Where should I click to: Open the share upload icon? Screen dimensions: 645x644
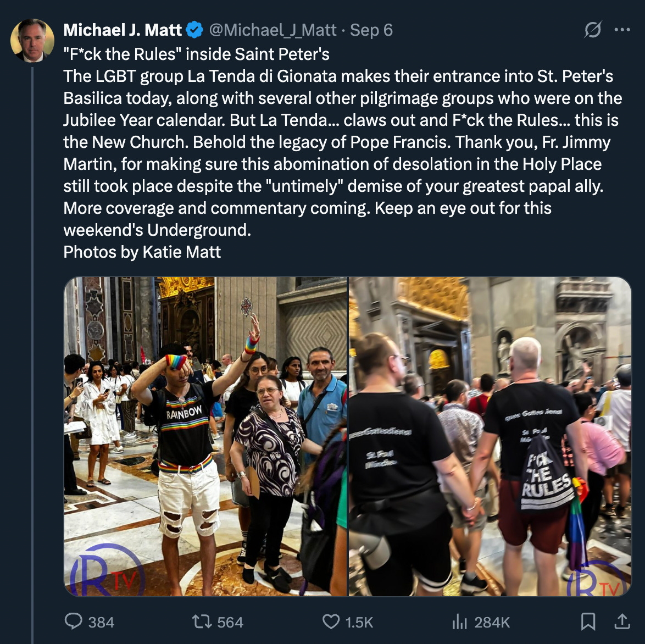coord(622,621)
